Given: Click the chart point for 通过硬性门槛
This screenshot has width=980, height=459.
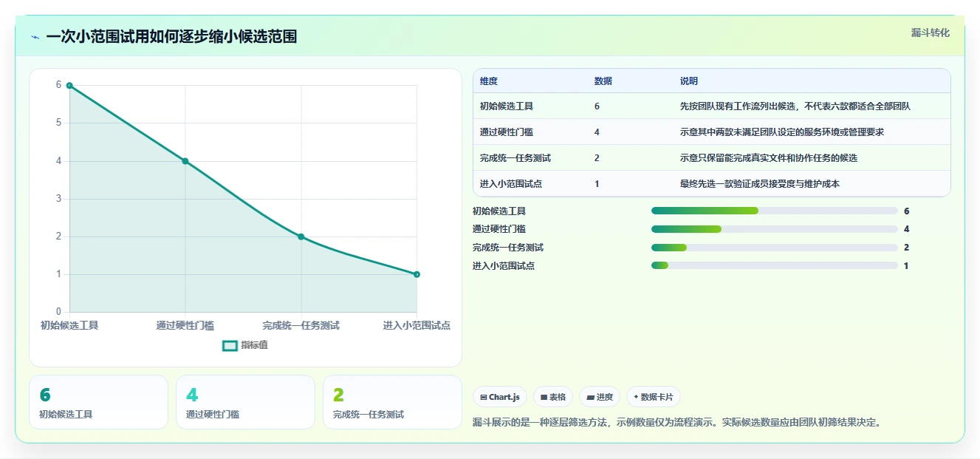Looking at the screenshot, I should pyautogui.click(x=185, y=161).
